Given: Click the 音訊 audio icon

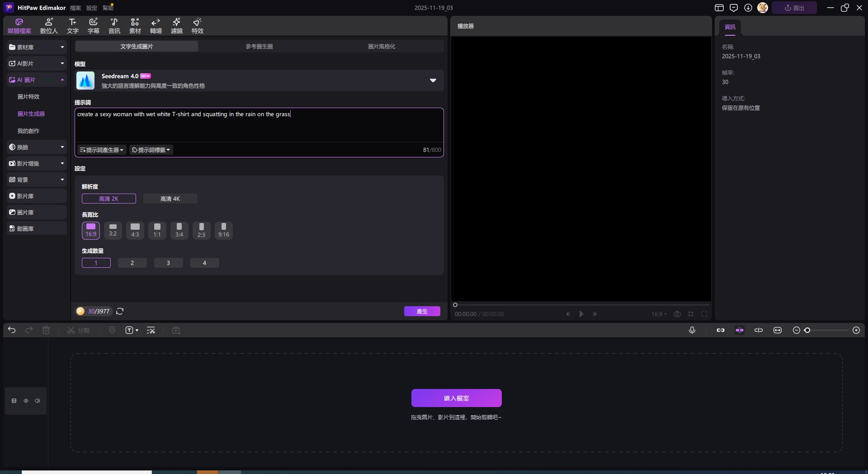Looking at the screenshot, I should [114, 26].
